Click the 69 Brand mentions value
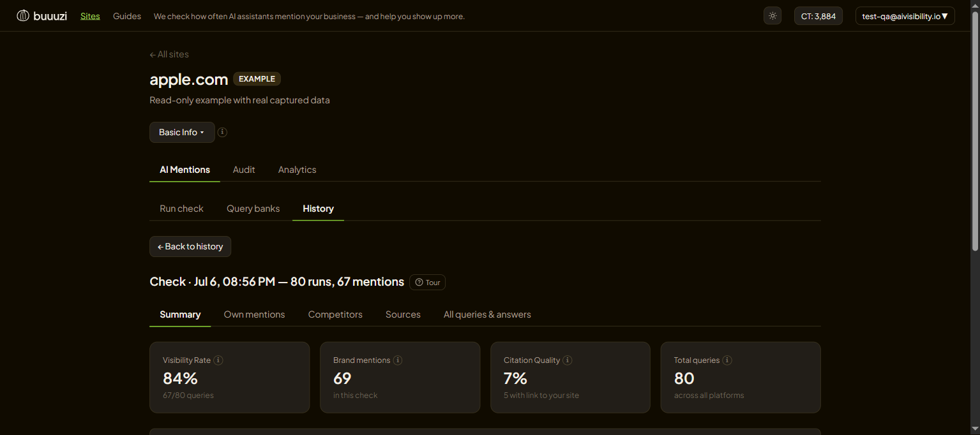This screenshot has height=435, width=980. point(342,378)
